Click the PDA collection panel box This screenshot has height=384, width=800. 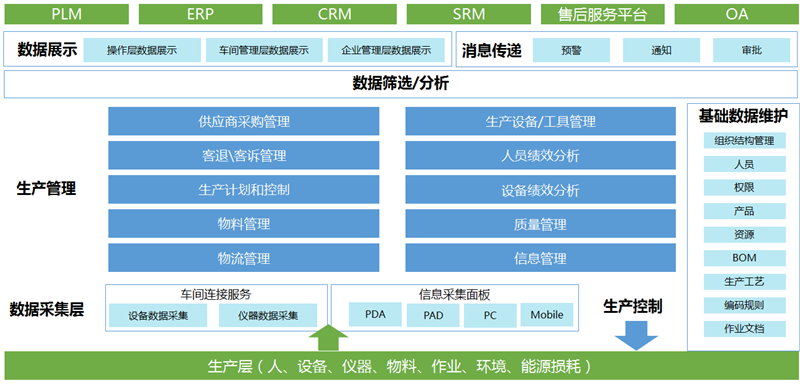click(375, 315)
